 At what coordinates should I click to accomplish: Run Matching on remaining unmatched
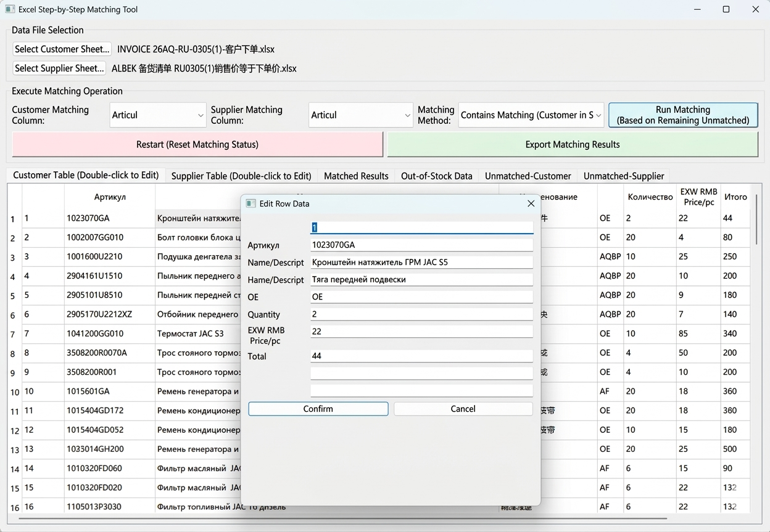coord(682,115)
